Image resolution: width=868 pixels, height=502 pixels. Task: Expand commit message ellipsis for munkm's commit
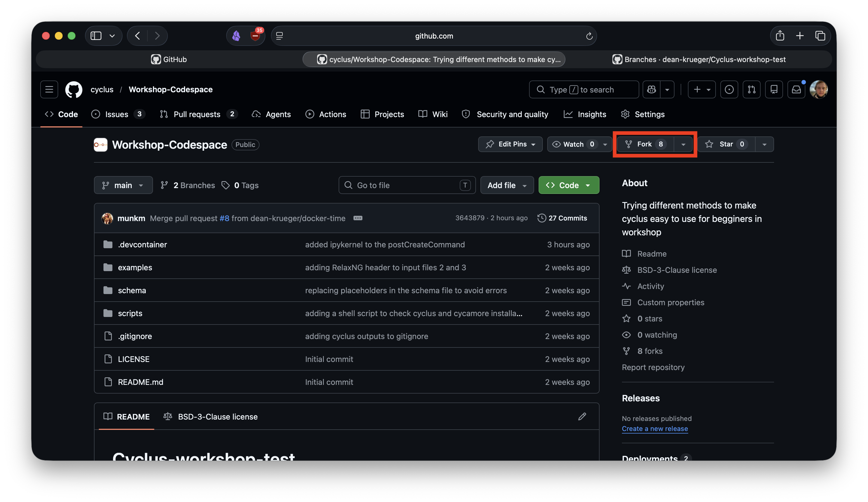point(358,218)
